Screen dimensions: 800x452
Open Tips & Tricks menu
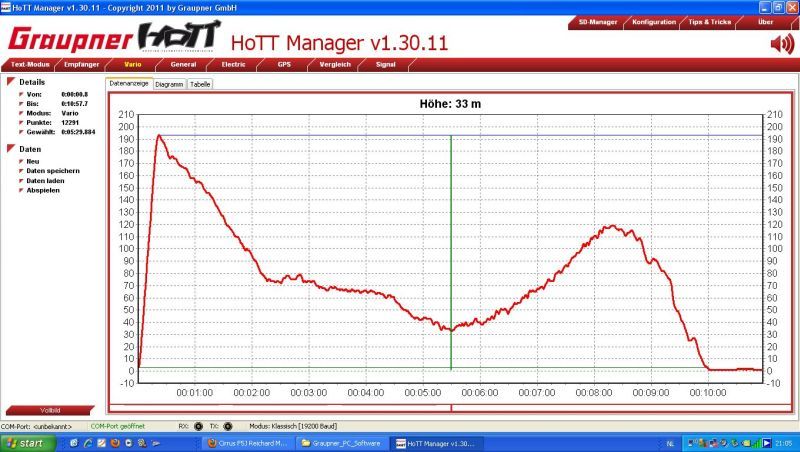pos(710,22)
